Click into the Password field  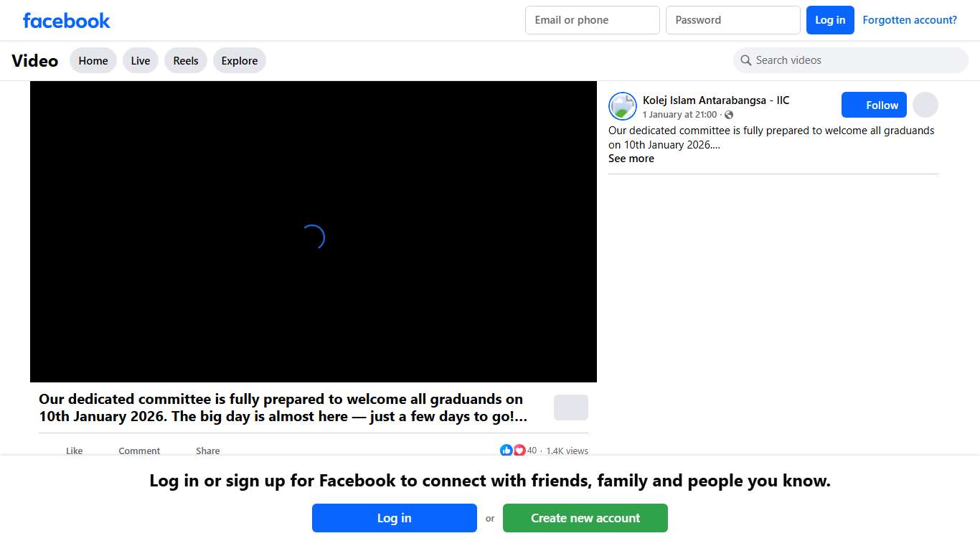[732, 20]
